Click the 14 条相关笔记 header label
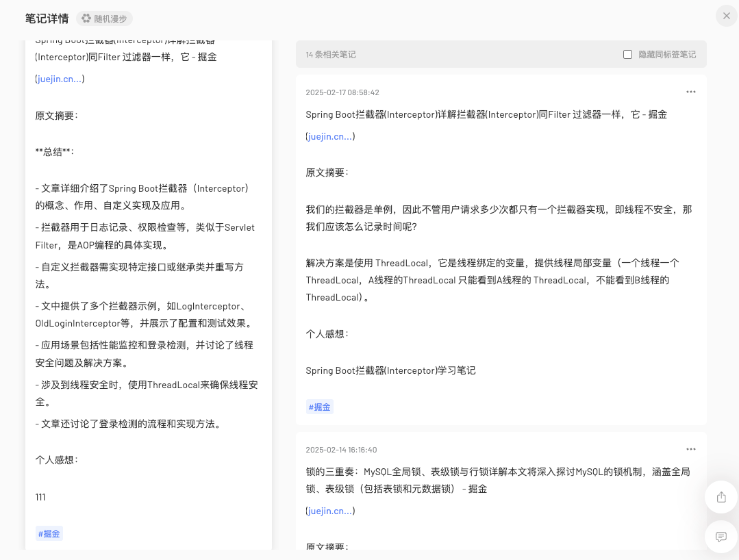Image resolution: width=739 pixels, height=560 pixels. (331, 55)
